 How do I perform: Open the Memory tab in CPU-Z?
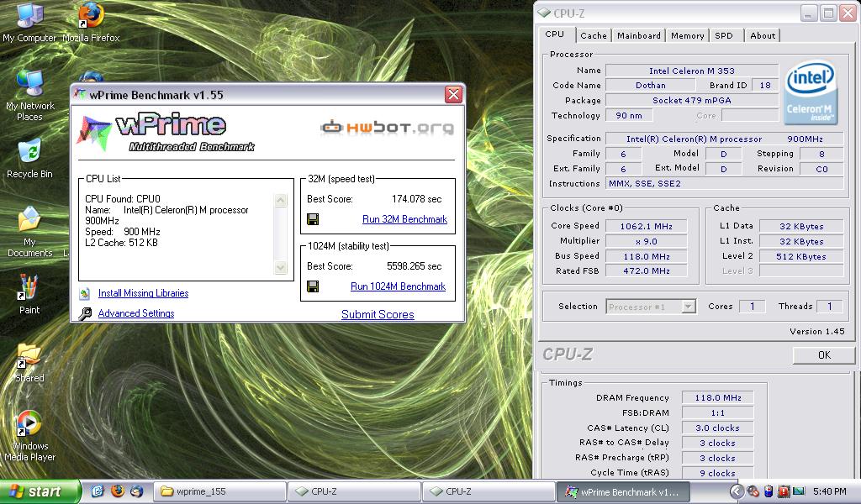(x=688, y=35)
